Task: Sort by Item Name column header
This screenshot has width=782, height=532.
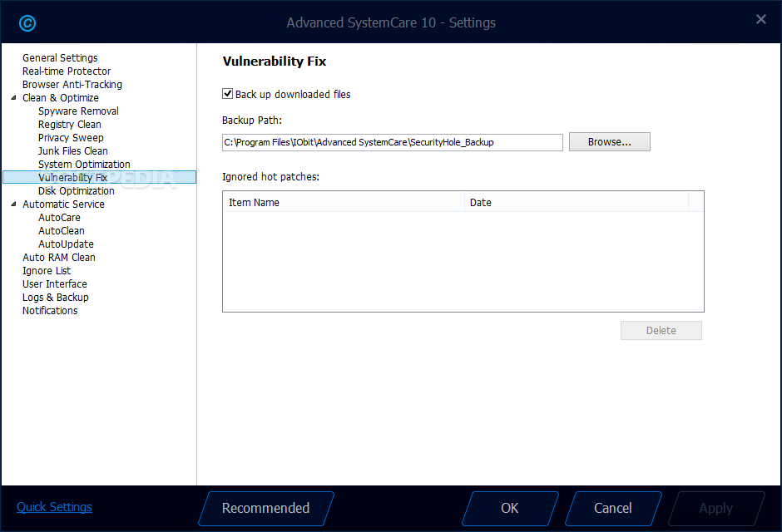Action: 344,202
